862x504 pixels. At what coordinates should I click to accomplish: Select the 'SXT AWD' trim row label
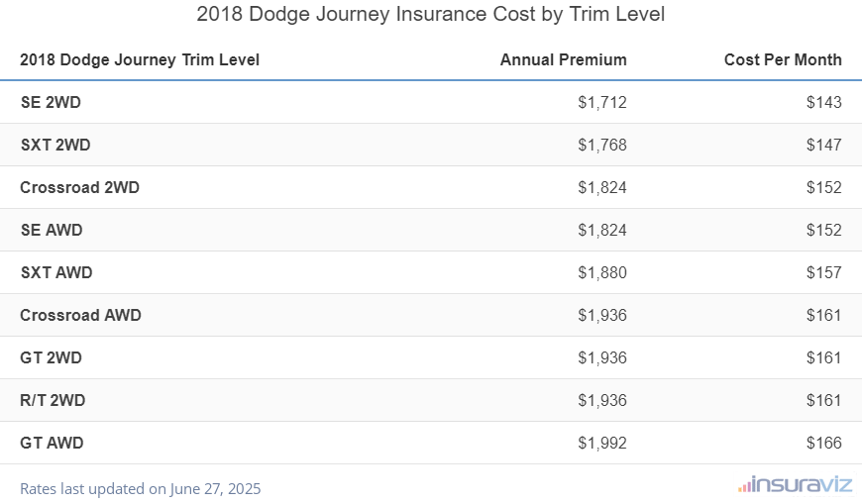pyautogui.click(x=56, y=272)
